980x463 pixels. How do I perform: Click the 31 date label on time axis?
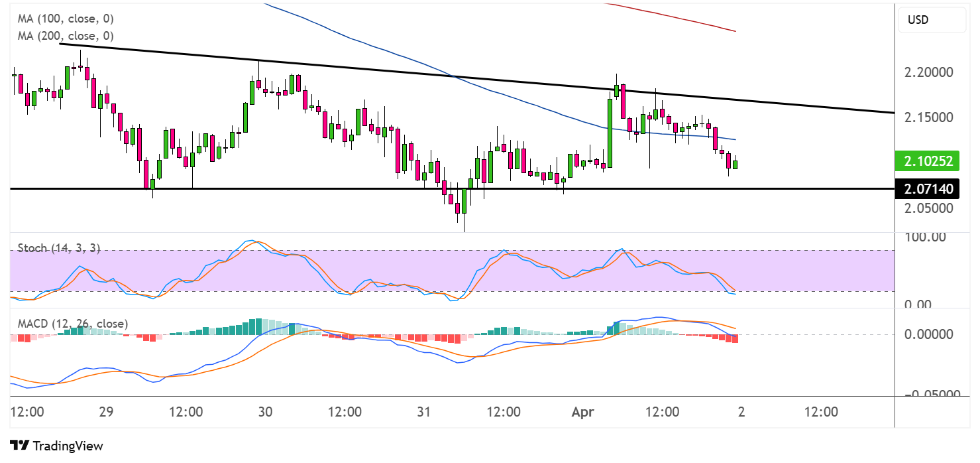424,412
